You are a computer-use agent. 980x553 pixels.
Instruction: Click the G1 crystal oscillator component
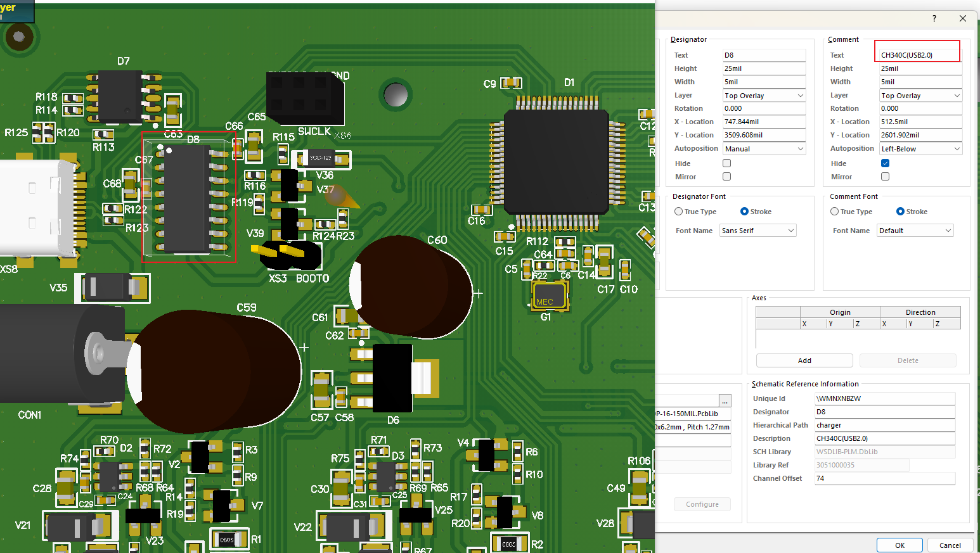coord(549,296)
